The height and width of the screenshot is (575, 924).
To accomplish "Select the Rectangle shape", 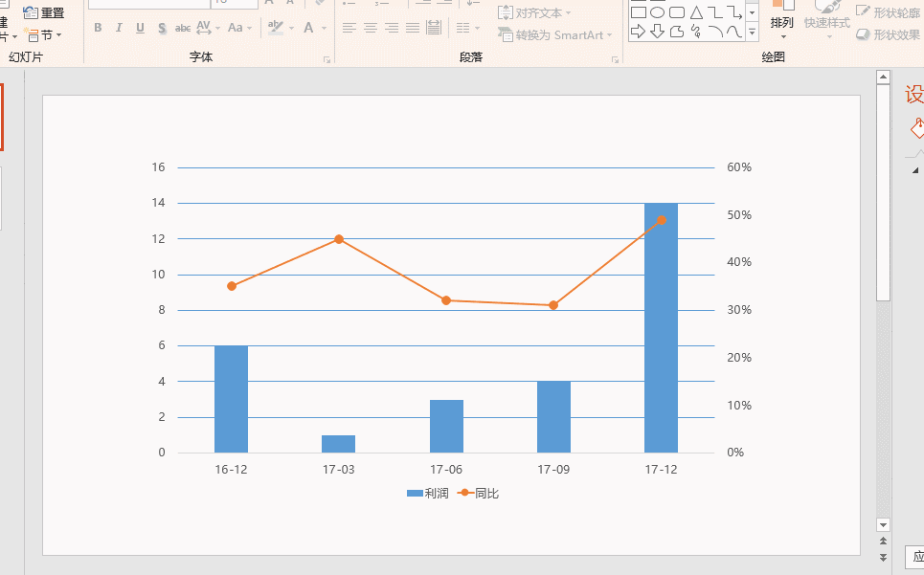I will click(639, 12).
